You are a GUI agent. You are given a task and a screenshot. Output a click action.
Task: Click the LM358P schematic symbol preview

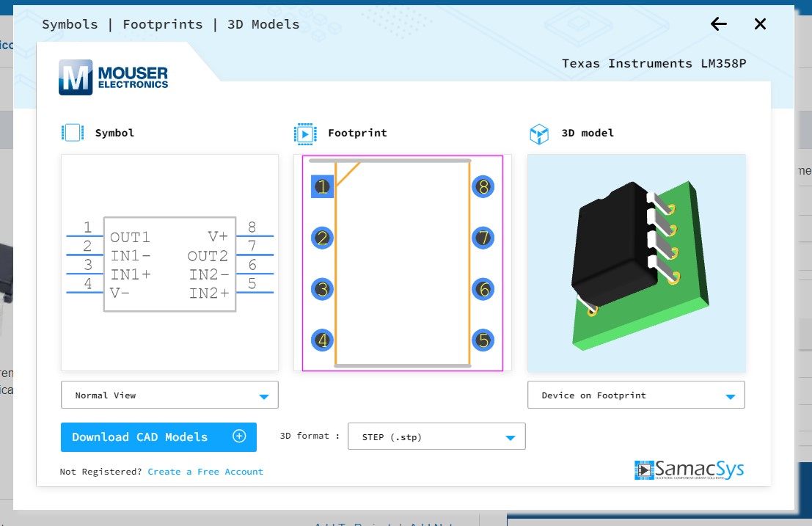click(169, 263)
